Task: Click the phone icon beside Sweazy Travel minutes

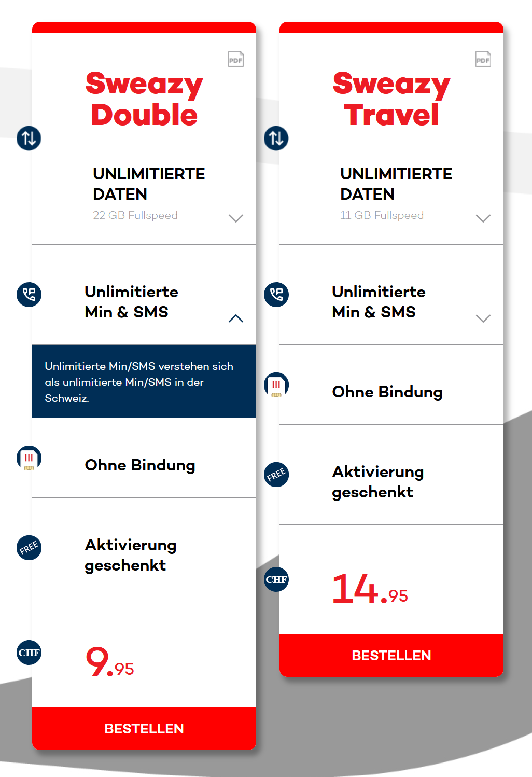Action: click(276, 295)
